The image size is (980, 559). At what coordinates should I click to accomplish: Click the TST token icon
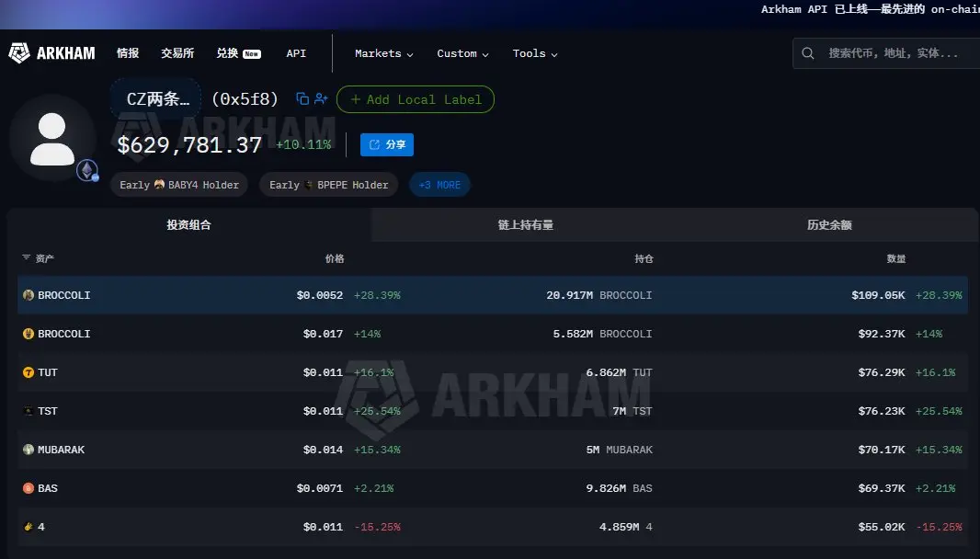pos(28,411)
